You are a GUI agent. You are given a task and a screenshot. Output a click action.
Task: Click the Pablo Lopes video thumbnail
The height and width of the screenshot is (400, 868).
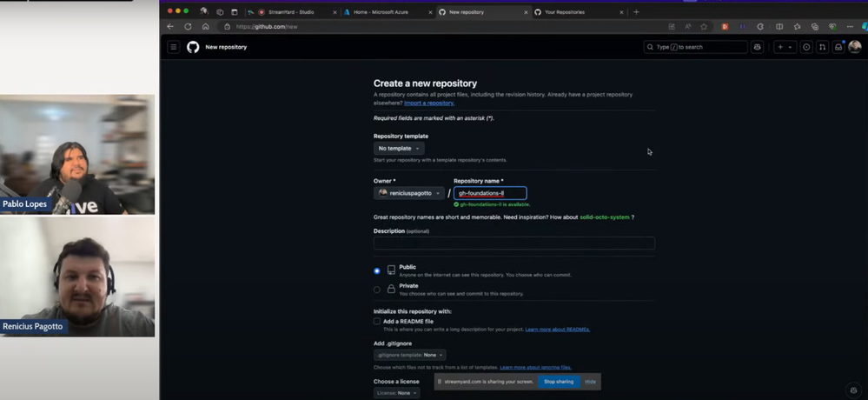point(77,155)
